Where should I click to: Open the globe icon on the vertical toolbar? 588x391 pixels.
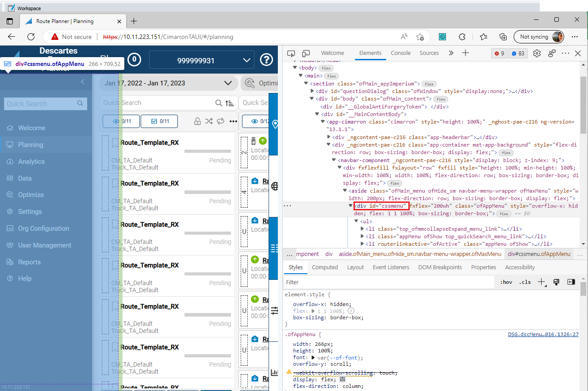coord(274,186)
